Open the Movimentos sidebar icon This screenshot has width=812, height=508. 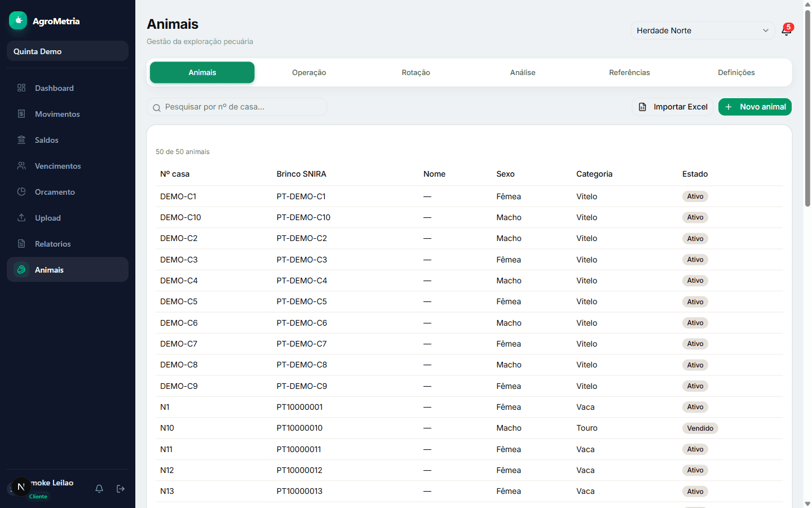click(x=21, y=113)
